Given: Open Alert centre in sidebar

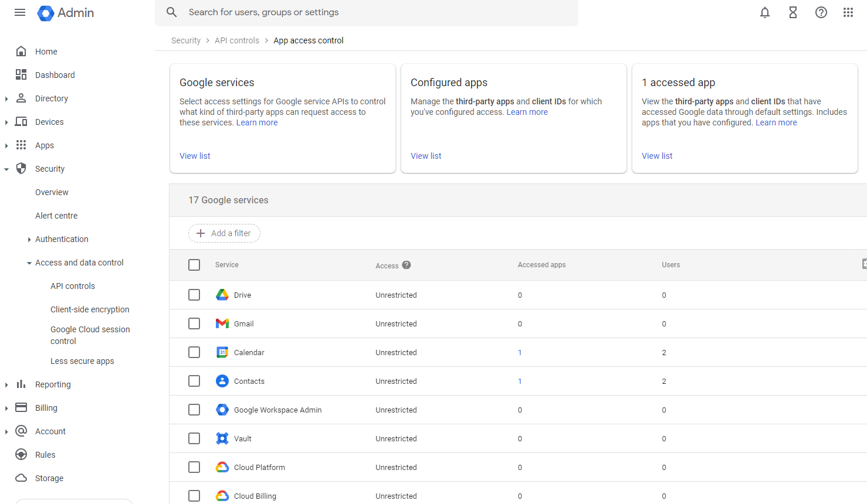Looking at the screenshot, I should (x=56, y=216).
